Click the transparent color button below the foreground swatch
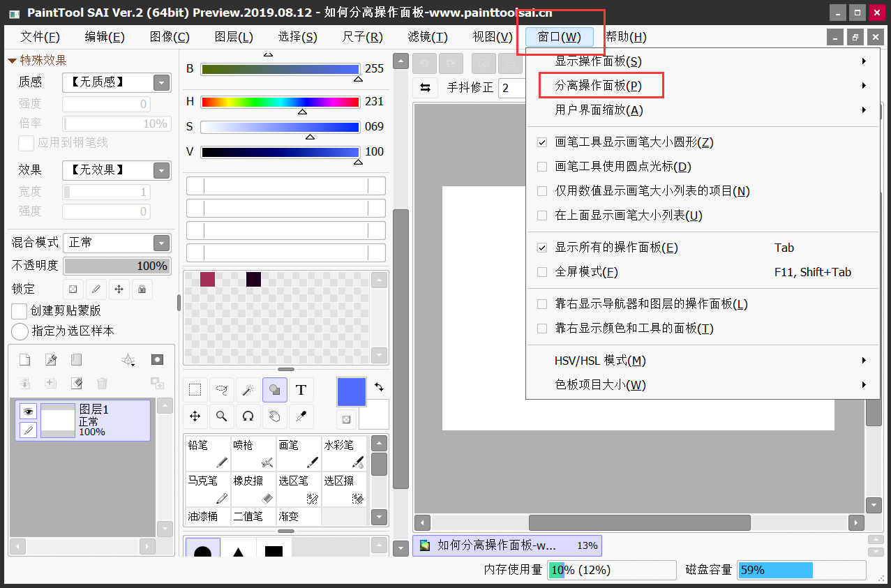Viewport: 891px width, 588px height. pos(347,419)
